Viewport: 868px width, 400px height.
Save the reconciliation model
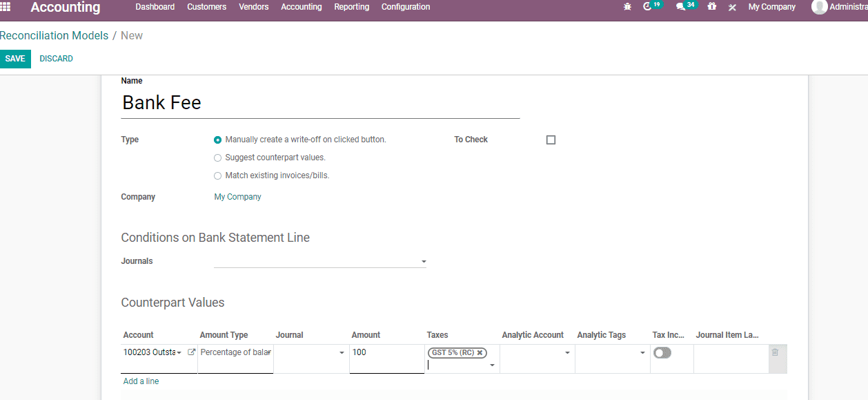[x=14, y=59]
